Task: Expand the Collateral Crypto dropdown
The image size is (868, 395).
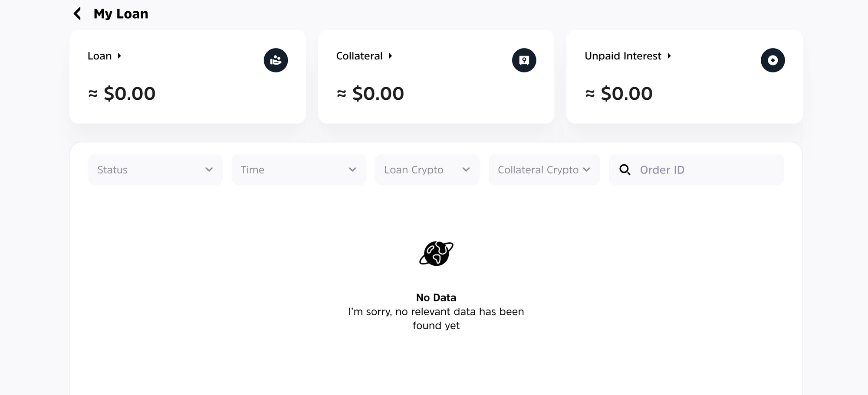Action: (544, 170)
